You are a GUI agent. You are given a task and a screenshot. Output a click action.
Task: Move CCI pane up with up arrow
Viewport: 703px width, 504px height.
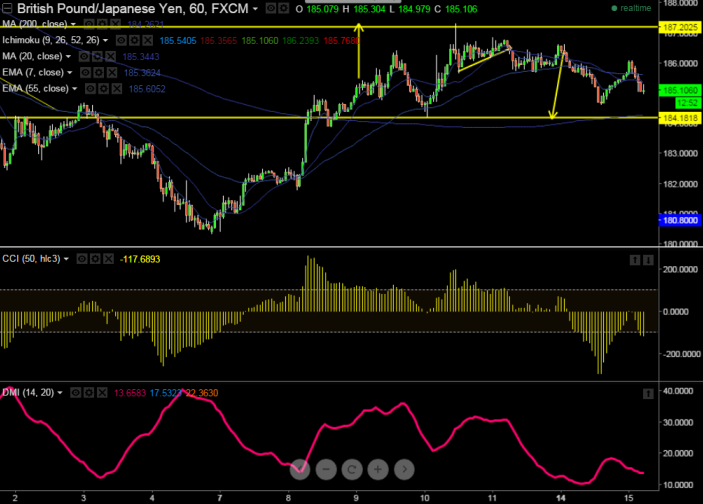[x=635, y=260]
